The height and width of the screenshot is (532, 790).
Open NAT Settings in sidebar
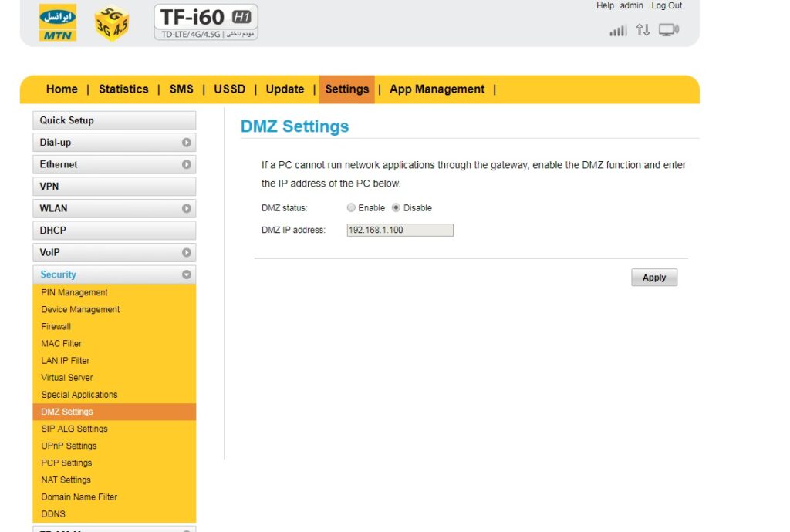coord(66,480)
